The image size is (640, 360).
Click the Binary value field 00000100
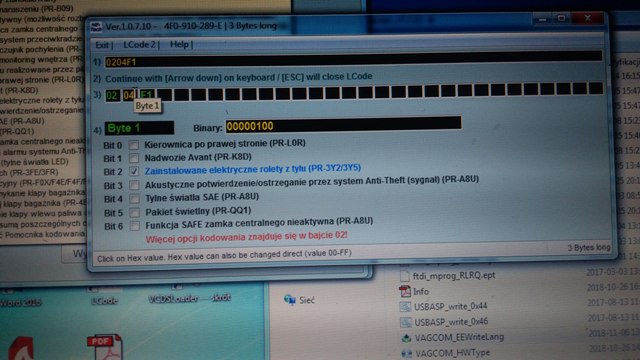(x=343, y=124)
